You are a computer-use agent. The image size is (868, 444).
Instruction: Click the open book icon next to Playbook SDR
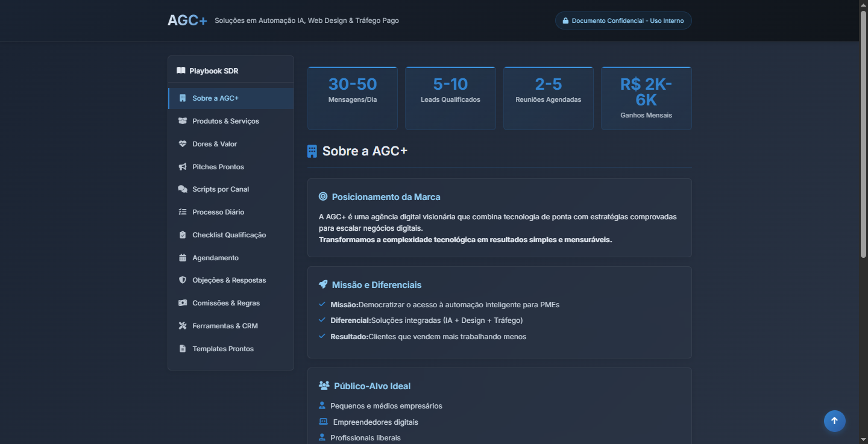[x=181, y=70]
